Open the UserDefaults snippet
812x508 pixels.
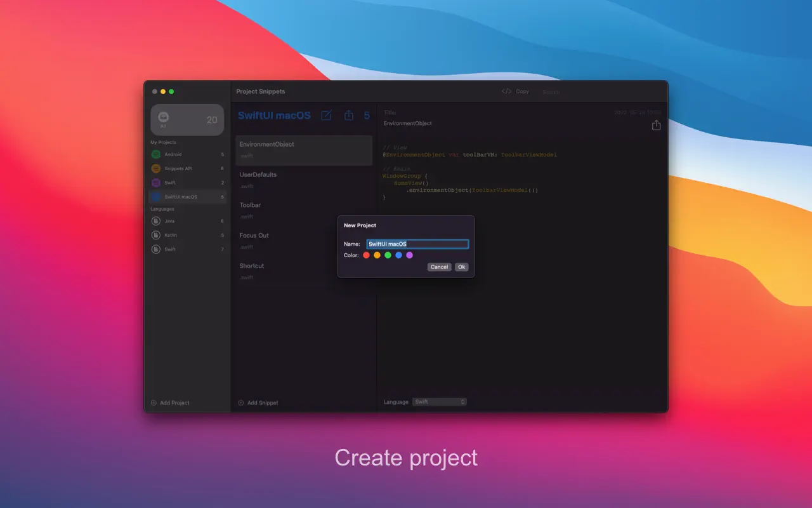click(x=303, y=179)
